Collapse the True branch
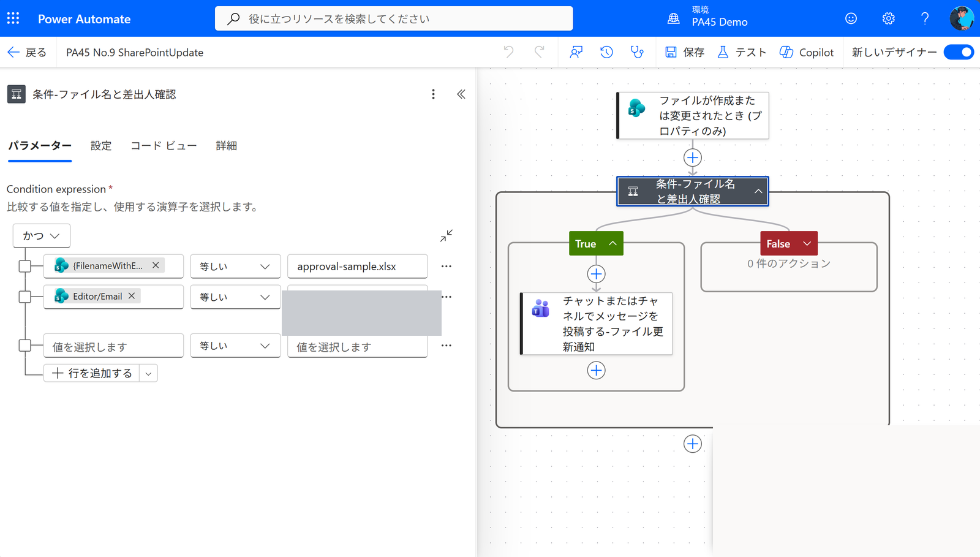Image resolution: width=980 pixels, height=557 pixels. coord(612,243)
